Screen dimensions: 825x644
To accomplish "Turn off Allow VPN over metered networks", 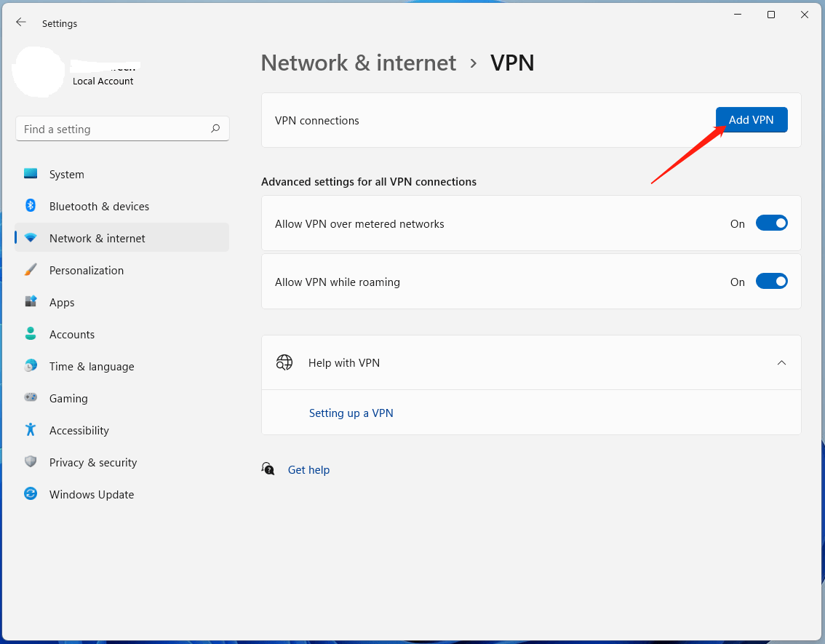I will pyautogui.click(x=771, y=223).
